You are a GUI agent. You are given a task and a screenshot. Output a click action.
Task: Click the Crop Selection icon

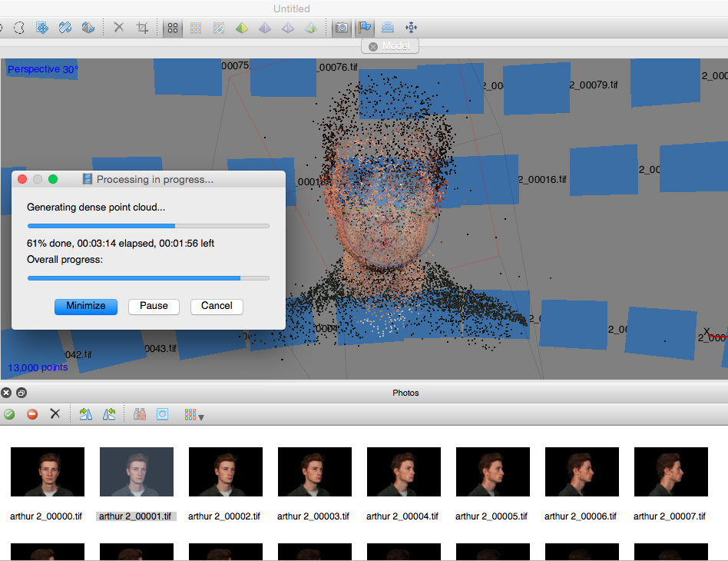pos(142,28)
